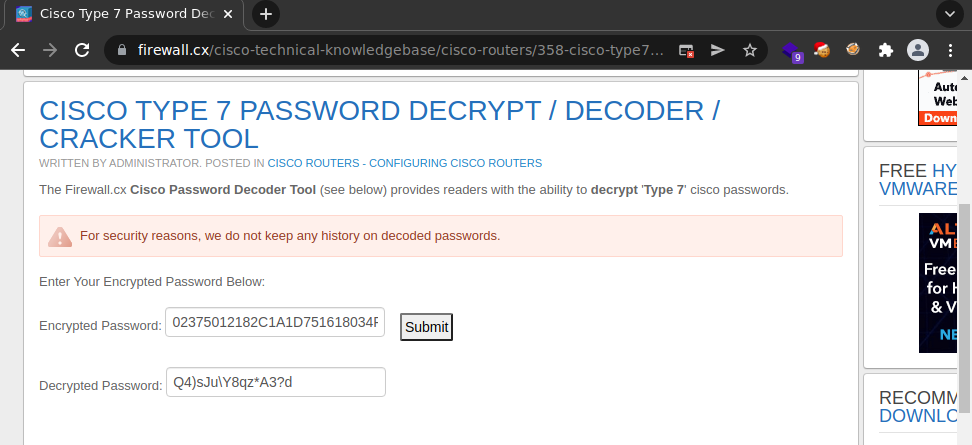Open the Cisco Routers - Configuring Cisco Routers link
The height and width of the screenshot is (445, 972).
[405, 163]
